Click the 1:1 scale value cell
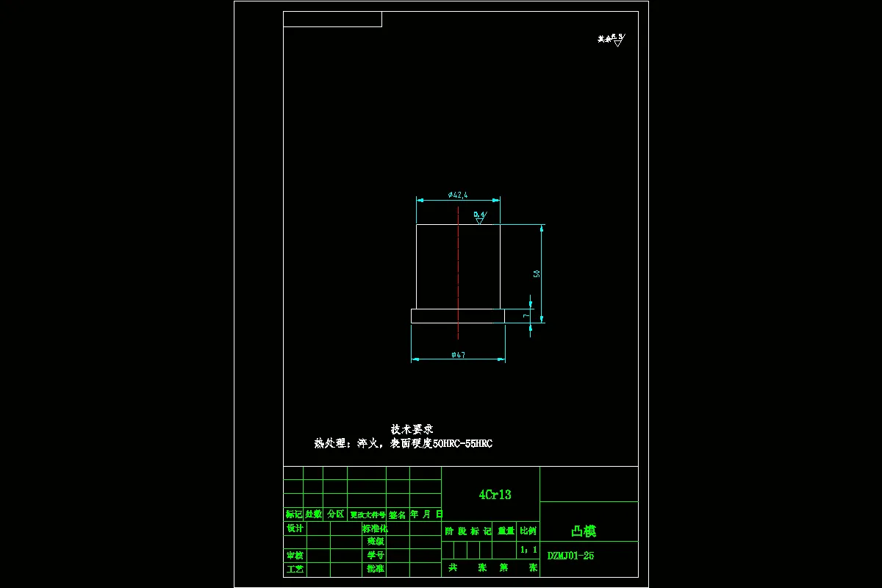882x588 pixels. point(528,550)
